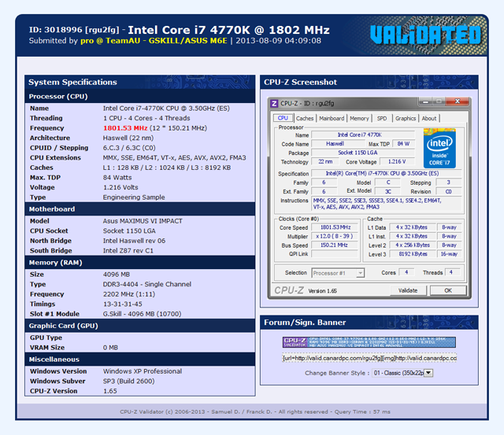504x435 pixels.
Task: Click the 'Engineering Sample' type value
Action: click(x=134, y=197)
